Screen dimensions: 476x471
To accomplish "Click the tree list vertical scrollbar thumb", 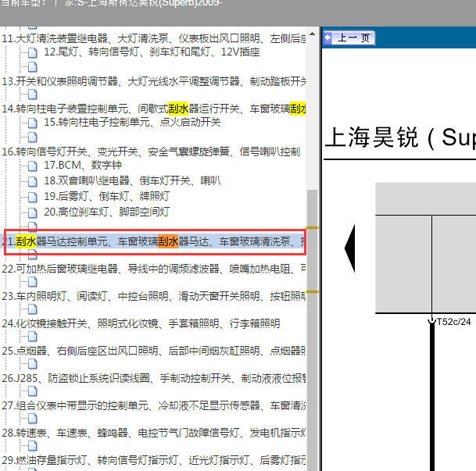I will 312,330.
